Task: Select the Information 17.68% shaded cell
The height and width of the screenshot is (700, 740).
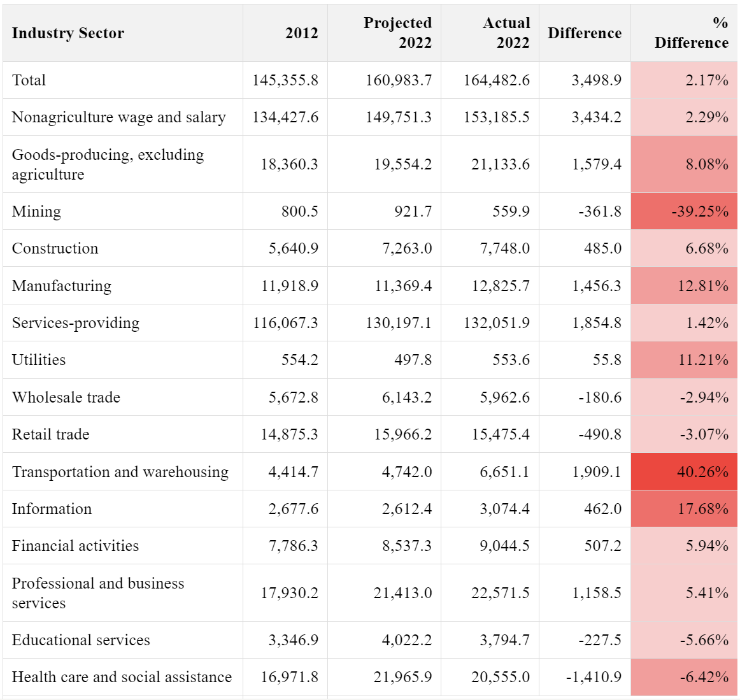Action: click(x=702, y=509)
